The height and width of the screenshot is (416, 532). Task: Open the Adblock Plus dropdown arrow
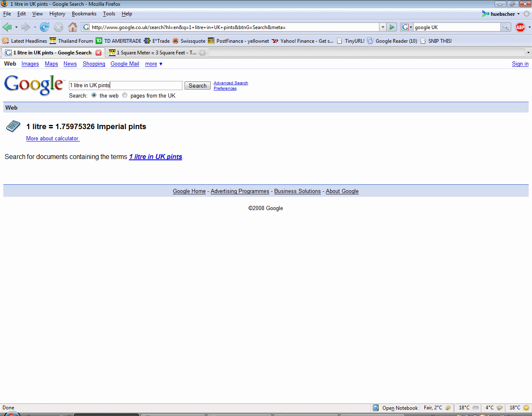(x=529, y=27)
